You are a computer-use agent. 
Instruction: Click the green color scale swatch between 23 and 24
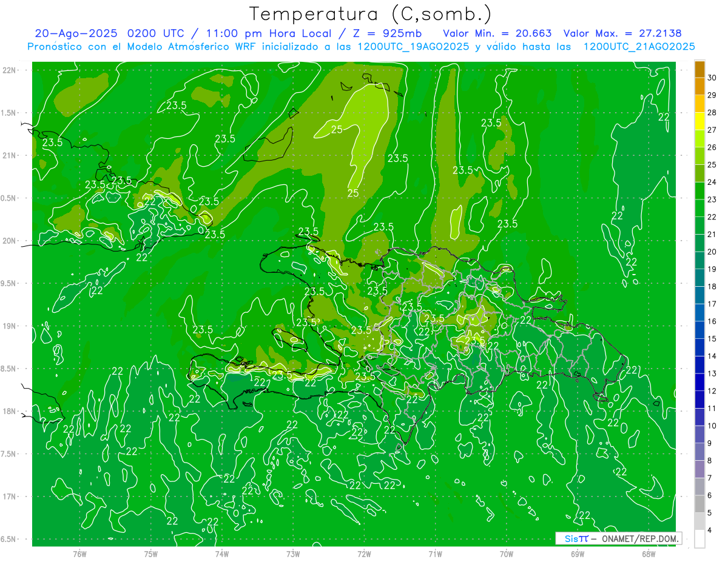[x=699, y=191]
